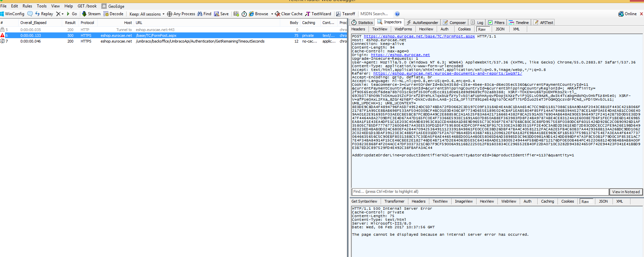
Task: Click Any Process target picker
Action: pyautogui.click(x=181, y=14)
